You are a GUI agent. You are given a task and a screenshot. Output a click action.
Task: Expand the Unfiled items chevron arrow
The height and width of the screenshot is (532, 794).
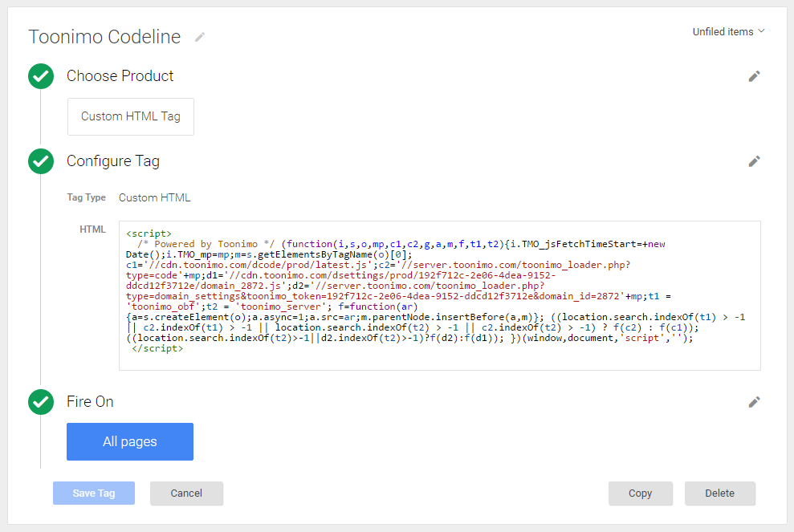tap(761, 31)
